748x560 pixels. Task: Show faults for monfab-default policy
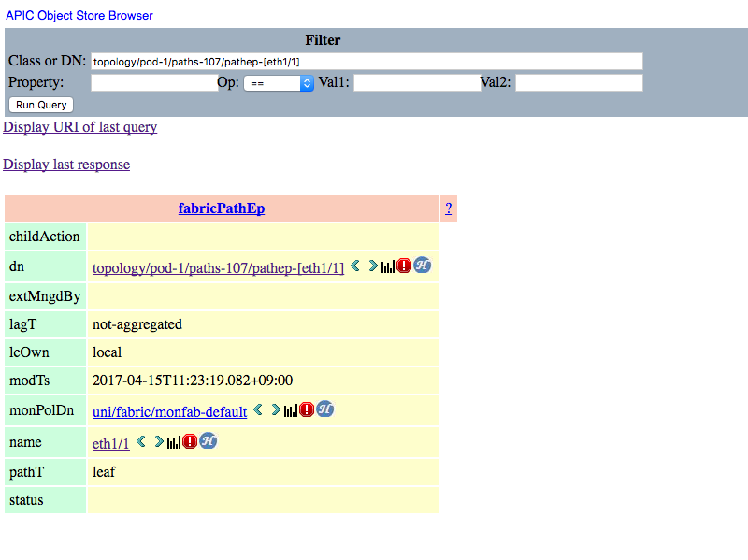pos(306,411)
